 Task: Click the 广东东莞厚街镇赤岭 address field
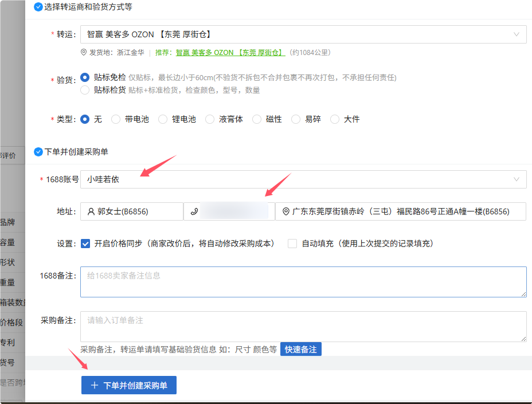pyautogui.click(x=401, y=211)
